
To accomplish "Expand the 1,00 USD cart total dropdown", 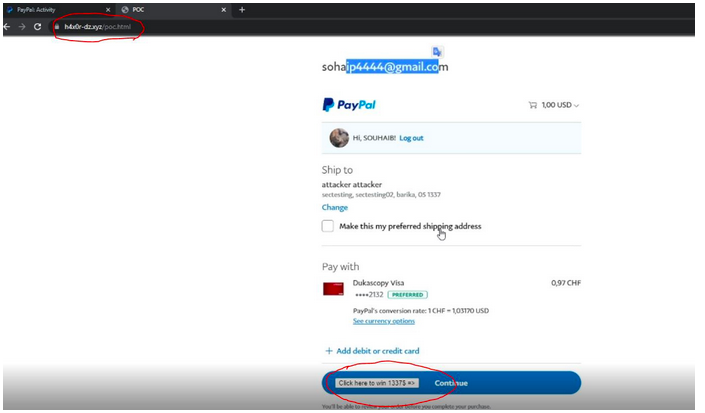I will (x=560, y=105).
